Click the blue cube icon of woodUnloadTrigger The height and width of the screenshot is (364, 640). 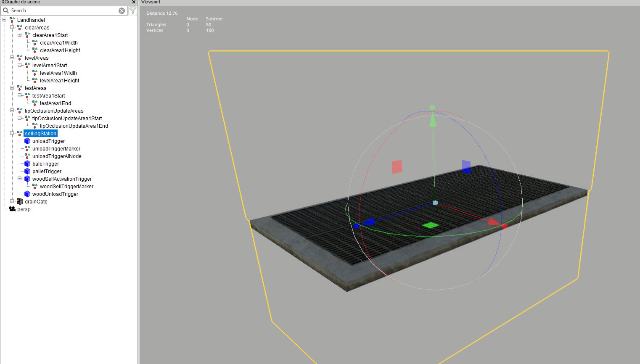pos(27,194)
